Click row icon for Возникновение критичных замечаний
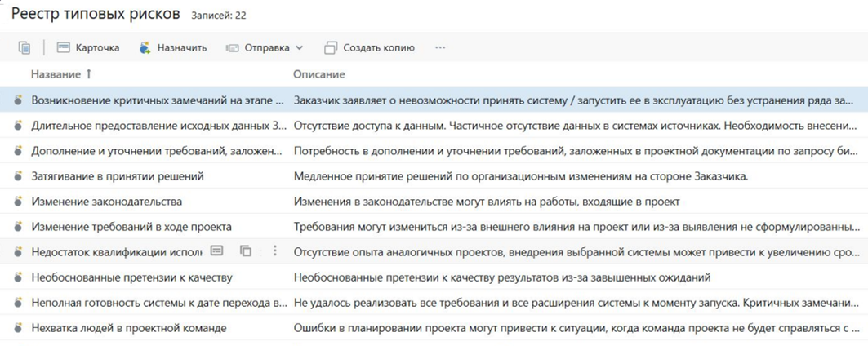 click(18, 100)
